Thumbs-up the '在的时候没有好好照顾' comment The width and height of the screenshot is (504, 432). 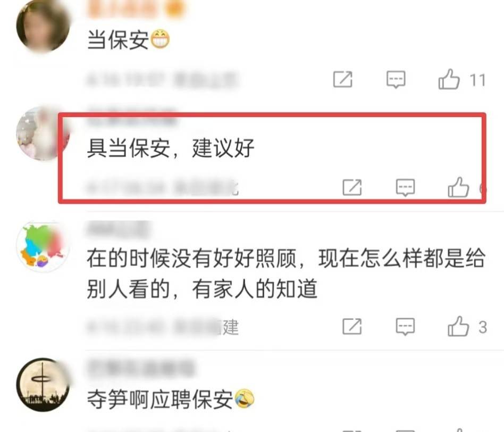coord(458,327)
